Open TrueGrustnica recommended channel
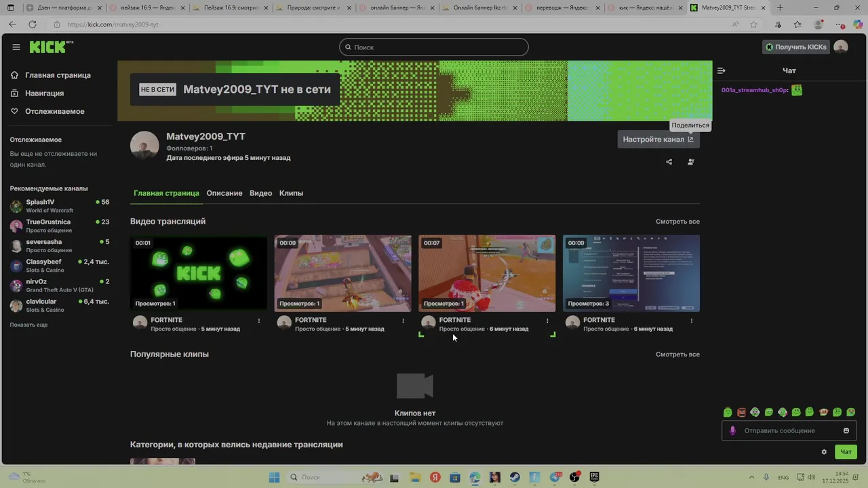Viewport: 868px width, 488px height. (x=60, y=226)
